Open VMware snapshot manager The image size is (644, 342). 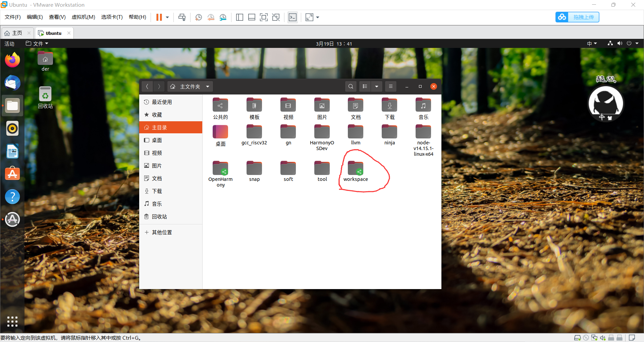223,17
